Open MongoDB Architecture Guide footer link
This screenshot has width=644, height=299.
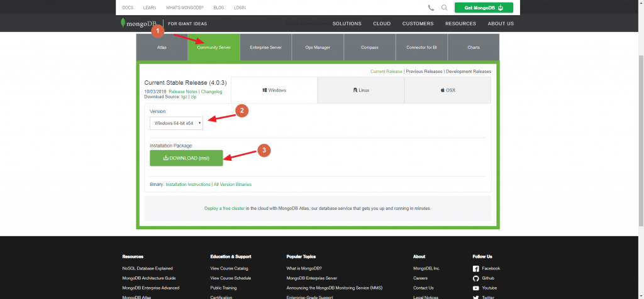(x=149, y=278)
